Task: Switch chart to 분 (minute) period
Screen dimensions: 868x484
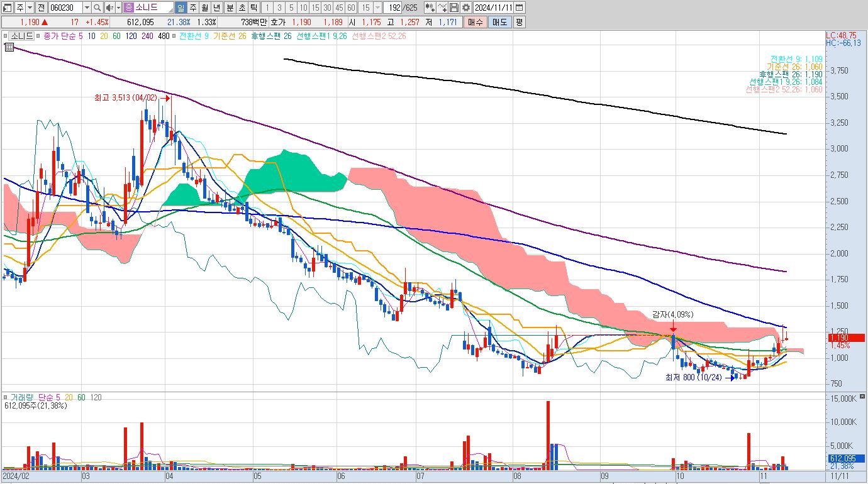Action: tap(229, 8)
